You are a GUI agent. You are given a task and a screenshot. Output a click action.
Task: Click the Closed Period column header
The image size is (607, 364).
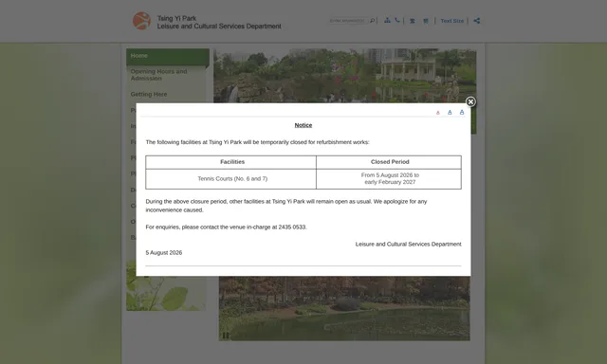pos(389,162)
